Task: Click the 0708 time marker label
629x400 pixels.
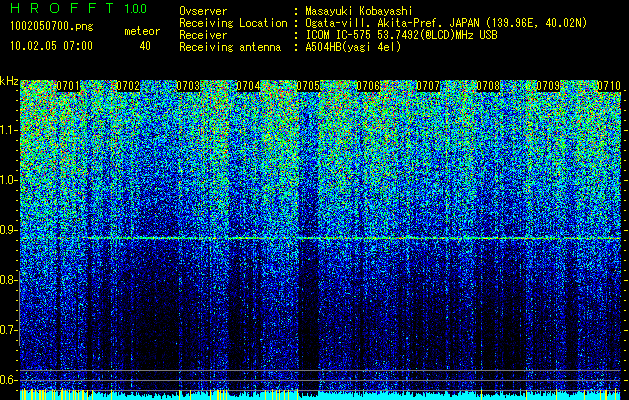Action: click(488, 86)
